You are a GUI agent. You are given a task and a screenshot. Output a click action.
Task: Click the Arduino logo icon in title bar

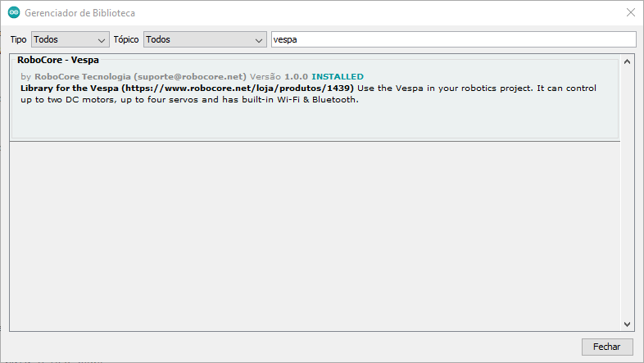14,13
